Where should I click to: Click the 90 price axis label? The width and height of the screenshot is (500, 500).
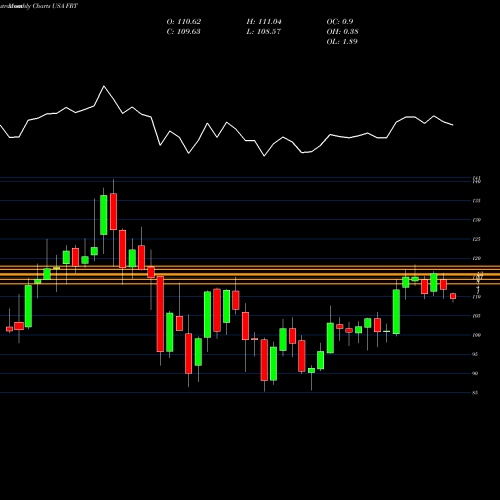pyautogui.click(x=475, y=373)
